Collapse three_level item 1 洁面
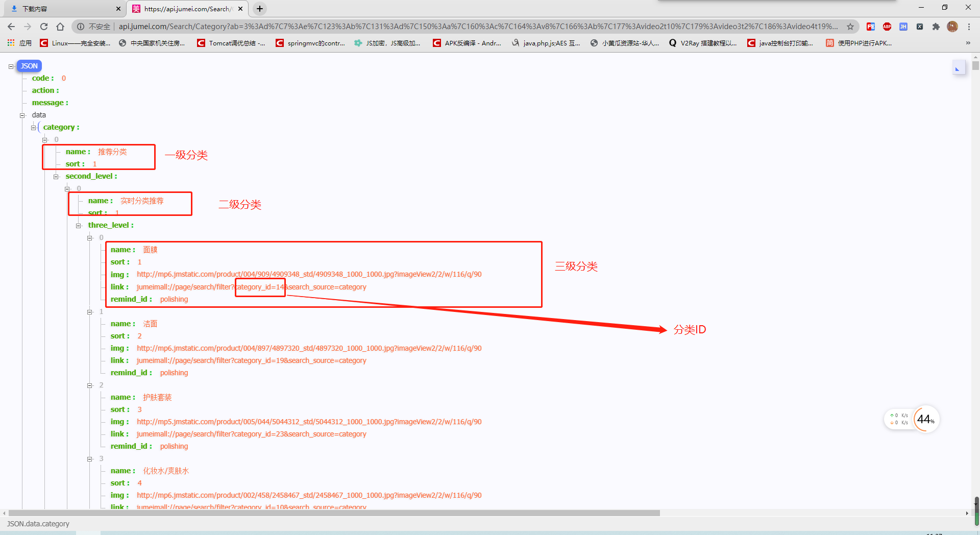Image resolution: width=980 pixels, height=535 pixels. 90,312
